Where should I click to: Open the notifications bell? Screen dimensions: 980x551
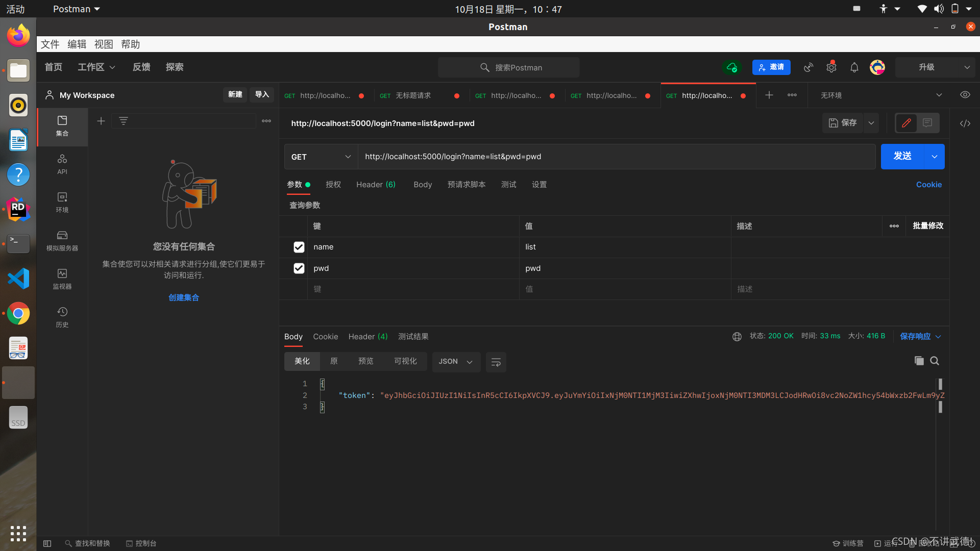coord(854,67)
